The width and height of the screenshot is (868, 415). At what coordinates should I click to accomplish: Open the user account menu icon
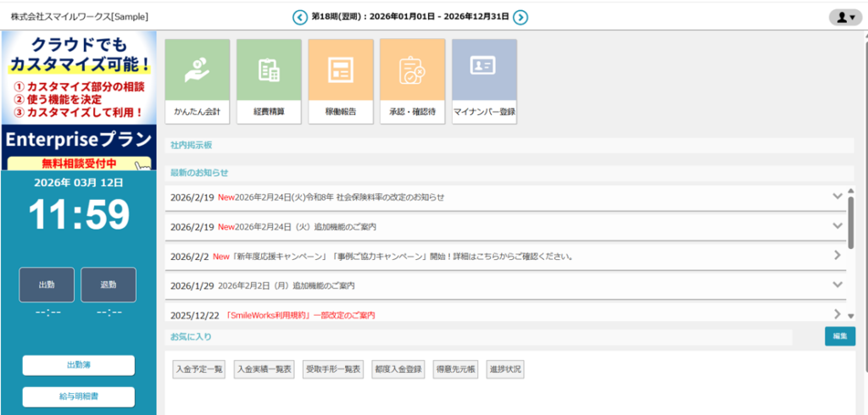845,17
